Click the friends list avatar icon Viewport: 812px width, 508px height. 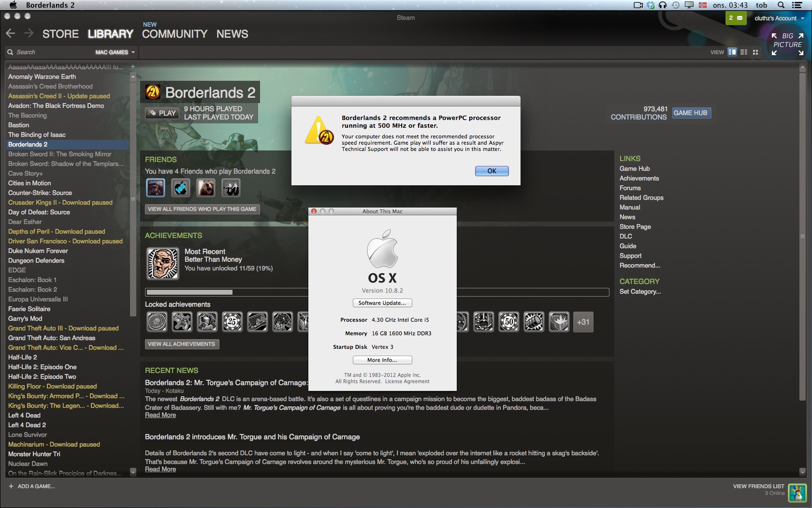click(x=797, y=493)
